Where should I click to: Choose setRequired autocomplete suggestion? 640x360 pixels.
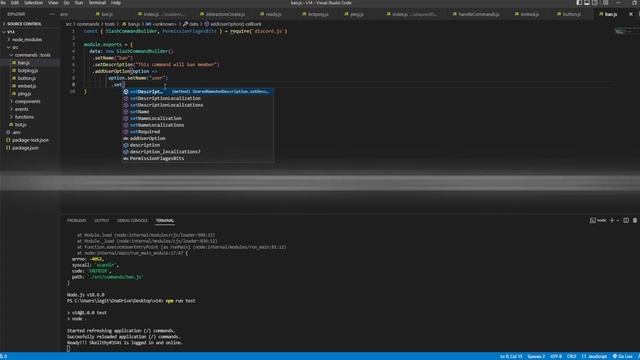point(198,132)
